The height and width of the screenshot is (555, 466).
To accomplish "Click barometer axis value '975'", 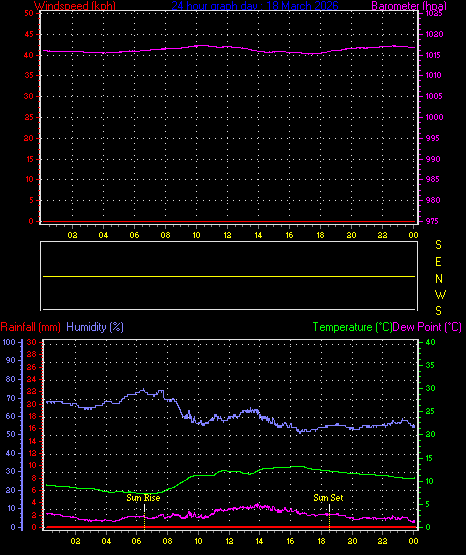I will pos(432,221).
